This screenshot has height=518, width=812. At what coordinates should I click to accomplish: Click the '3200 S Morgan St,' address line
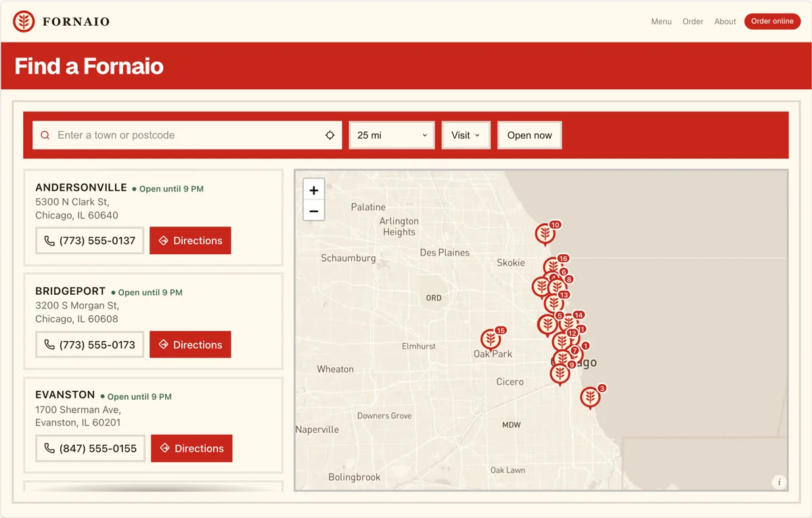pos(77,306)
